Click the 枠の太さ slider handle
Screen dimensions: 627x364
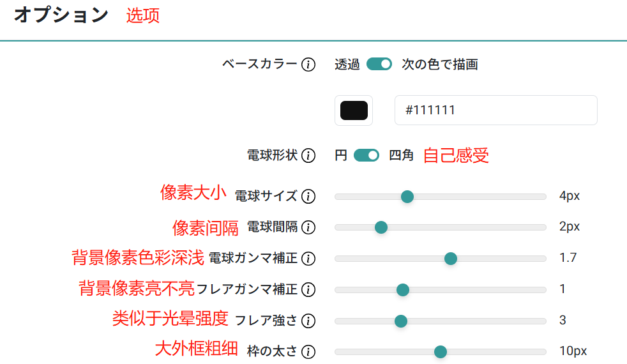(441, 352)
